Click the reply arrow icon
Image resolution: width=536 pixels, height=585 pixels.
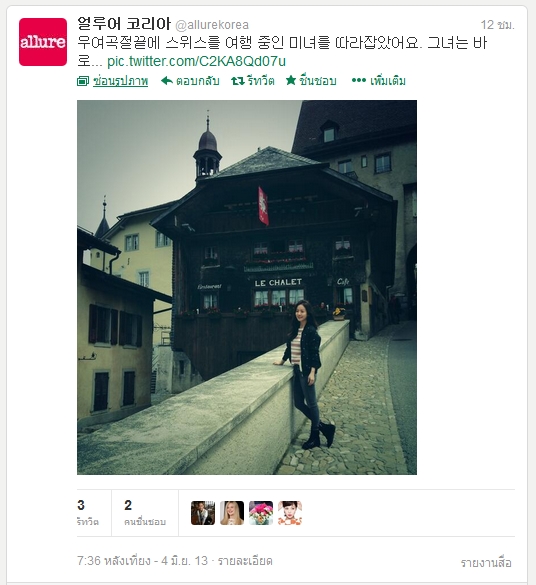167,81
